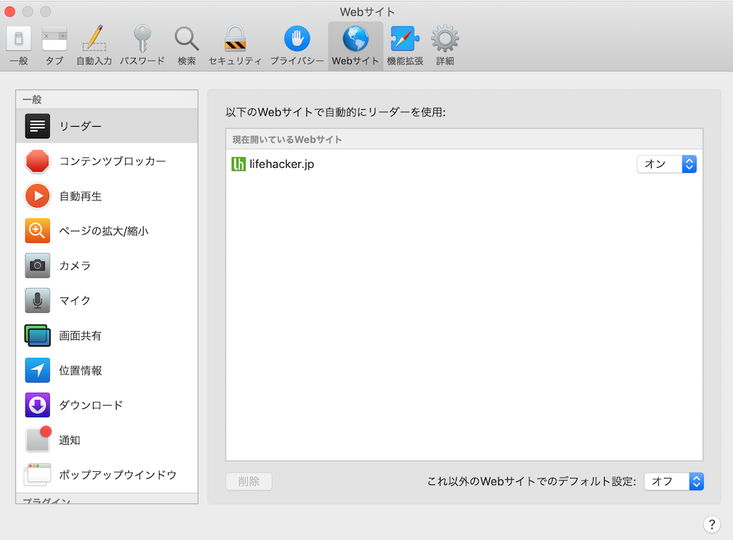Open the パスワード key icon pane
Image resolution: width=733 pixels, height=540 pixels.
pos(142,46)
